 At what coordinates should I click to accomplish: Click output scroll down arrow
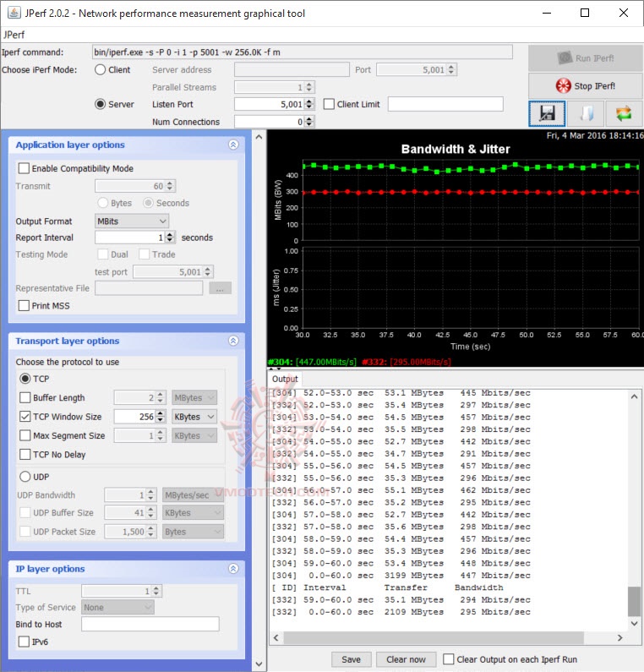click(x=634, y=624)
